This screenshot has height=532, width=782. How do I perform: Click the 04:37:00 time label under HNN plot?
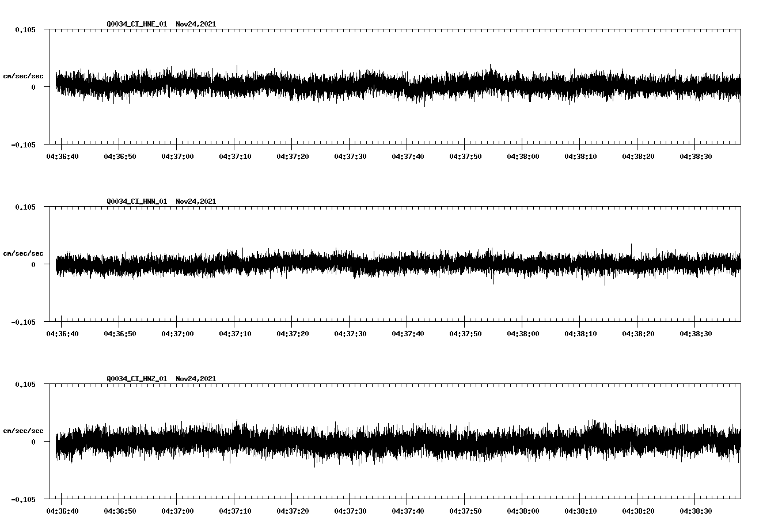click(x=177, y=334)
